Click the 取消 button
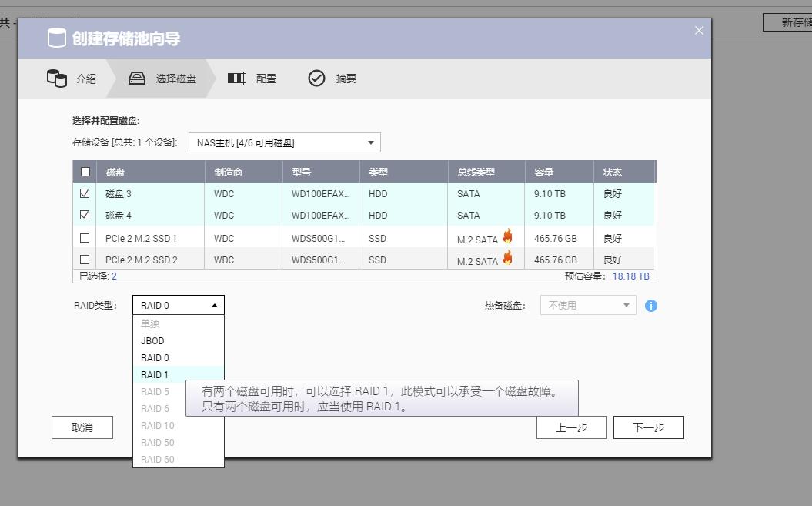Viewport: 812px width, 506px height. (82, 427)
